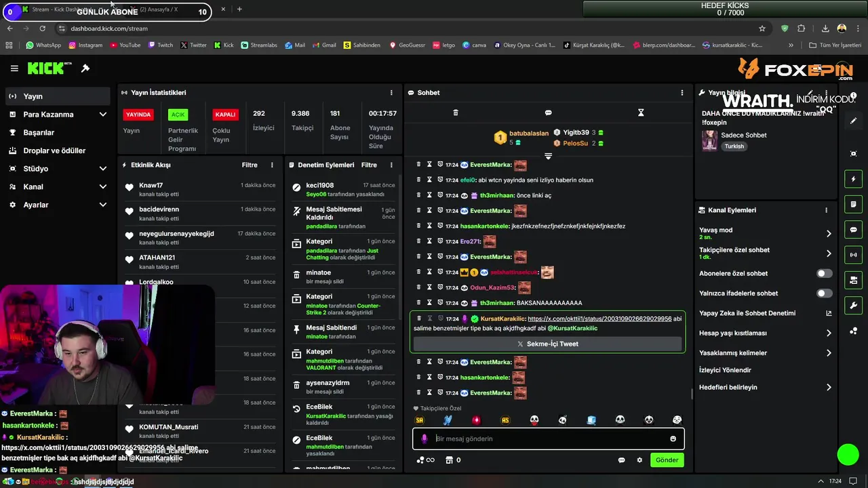Screen dimensions: 868x488
Task: Open Sohbet panel three-dot options
Action: 682,93
